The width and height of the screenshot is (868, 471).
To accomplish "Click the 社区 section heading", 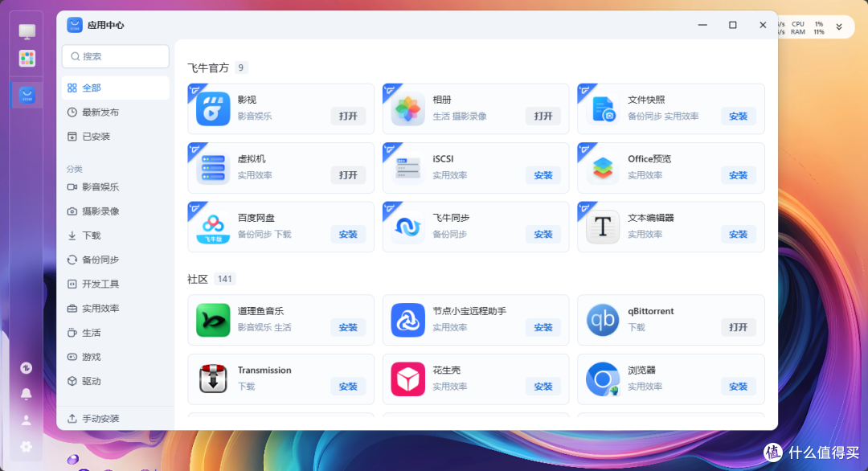I will pos(198,279).
